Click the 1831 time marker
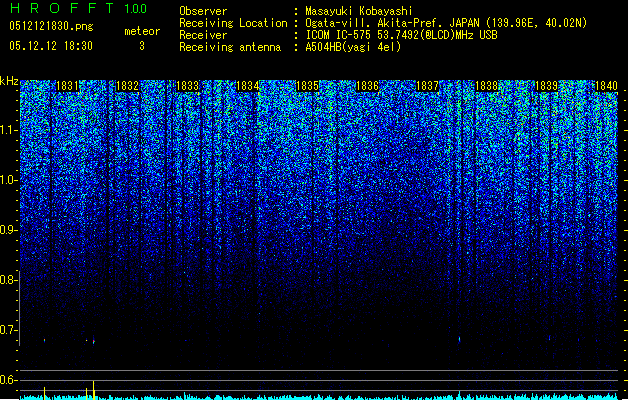Viewport: 629px width, 400px height. pyautogui.click(x=67, y=86)
